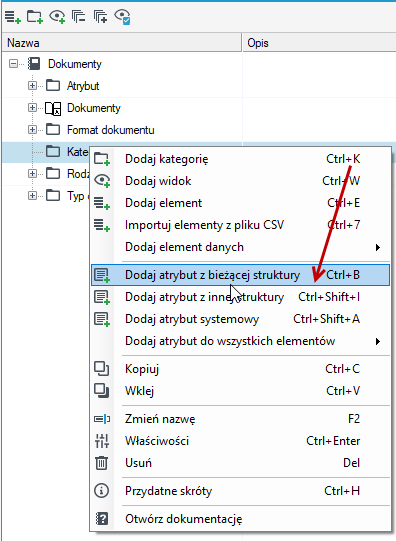The width and height of the screenshot is (396, 541).
Task: Click the Właściwości sliders icon
Action: 102,441
